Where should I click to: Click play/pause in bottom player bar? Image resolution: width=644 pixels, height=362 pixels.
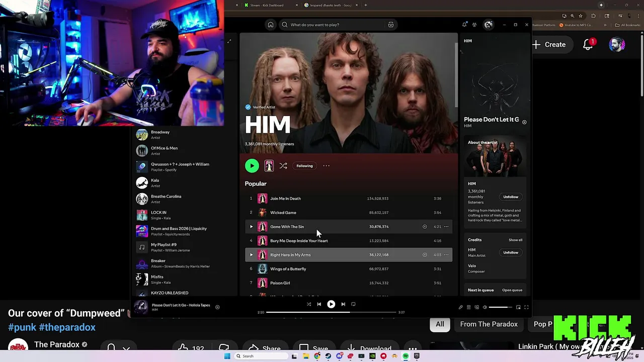[331, 304]
